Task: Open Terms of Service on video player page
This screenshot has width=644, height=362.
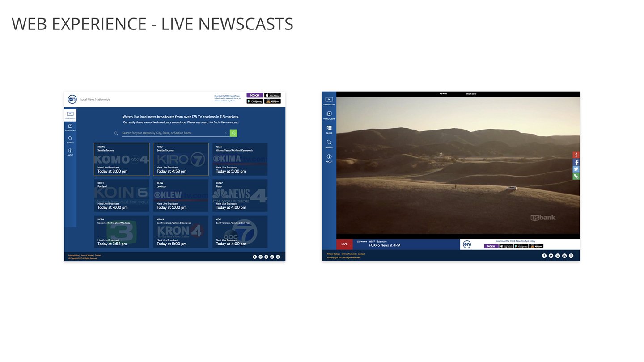Action: coord(348,254)
